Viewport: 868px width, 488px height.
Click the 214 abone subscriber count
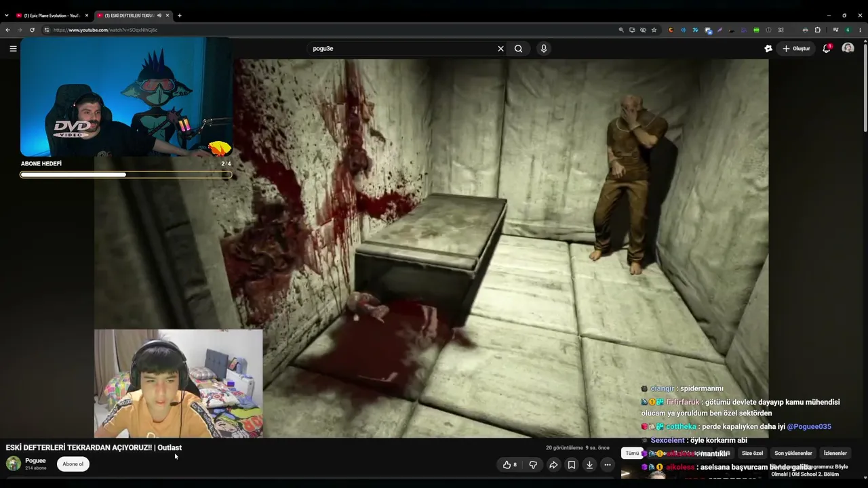coord(35,468)
